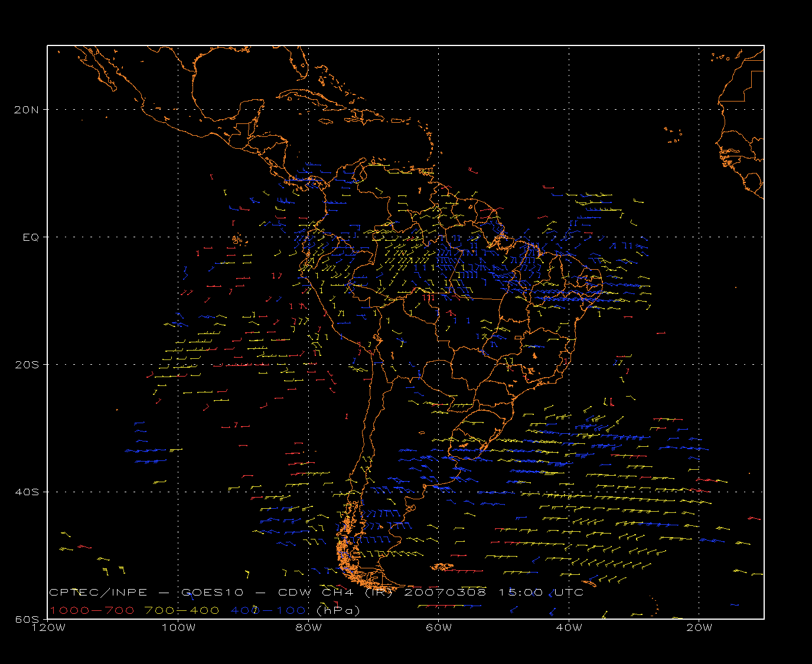
Task: Click the 20S latitude label
Action: 28,365
